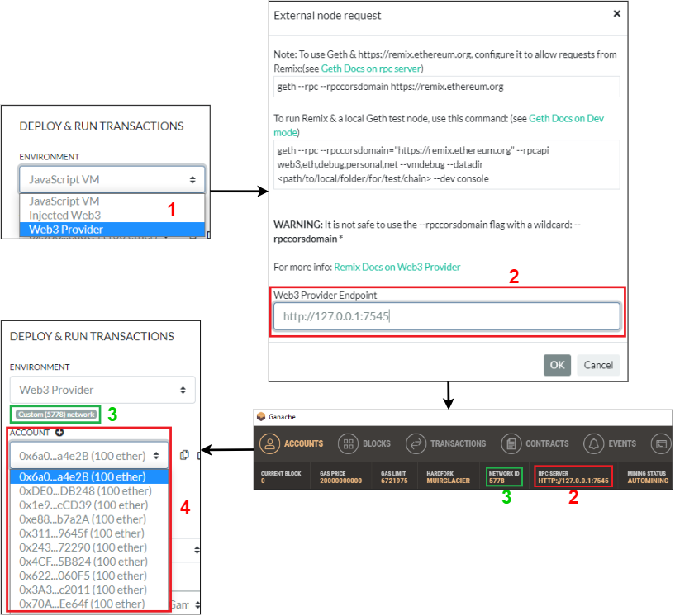Copy account address with the copy icon

click(x=184, y=455)
